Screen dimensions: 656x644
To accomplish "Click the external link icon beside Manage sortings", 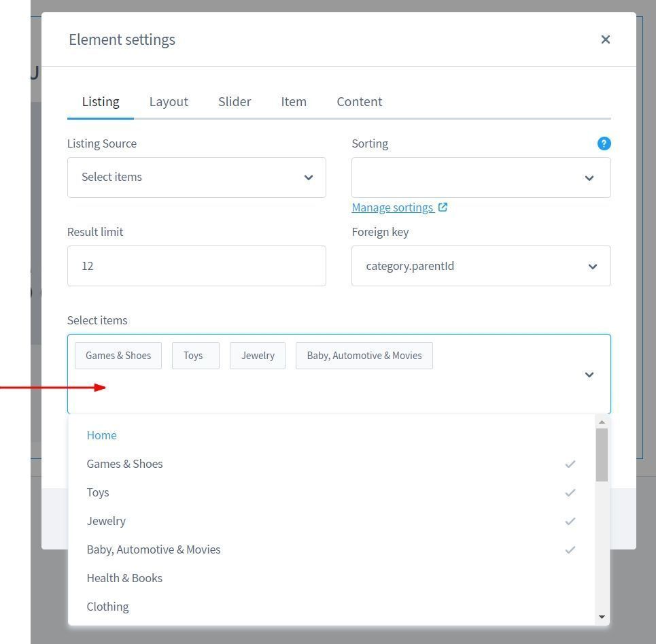I will click(443, 207).
